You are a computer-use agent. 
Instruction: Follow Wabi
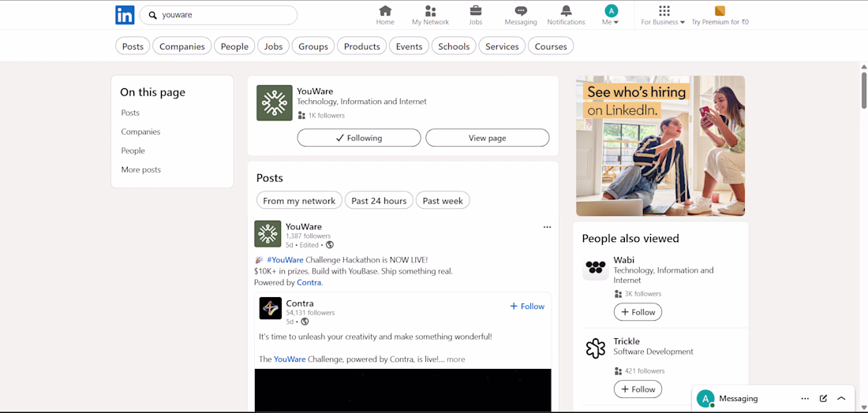tap(638, 312)
